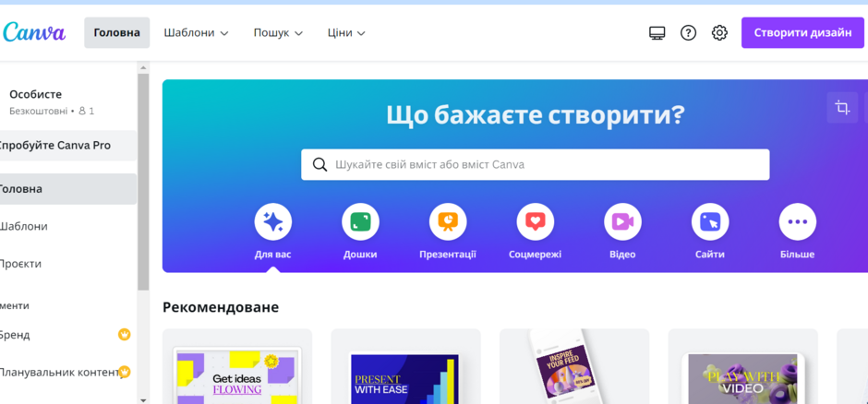
Task: Click the Що бажаєте створити? headline
Action: 536,115
